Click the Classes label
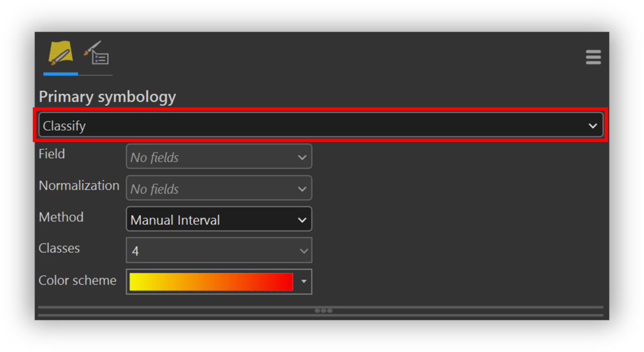 click(59, 248)
